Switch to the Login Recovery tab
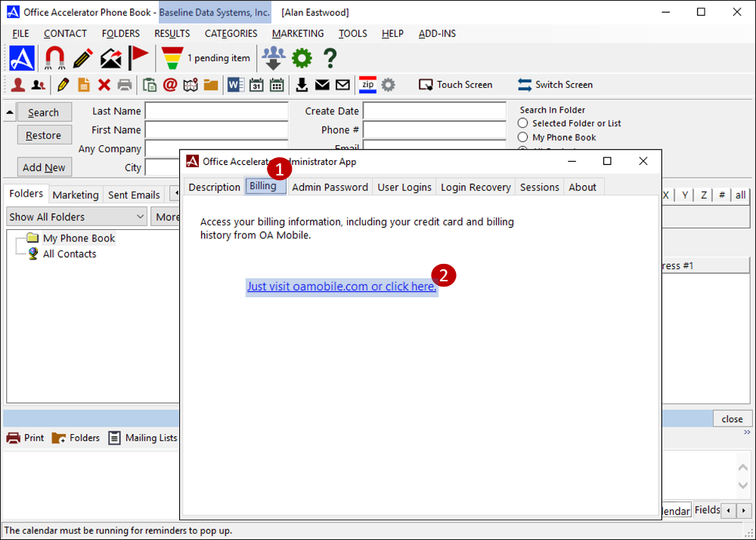 pos(476,187)
